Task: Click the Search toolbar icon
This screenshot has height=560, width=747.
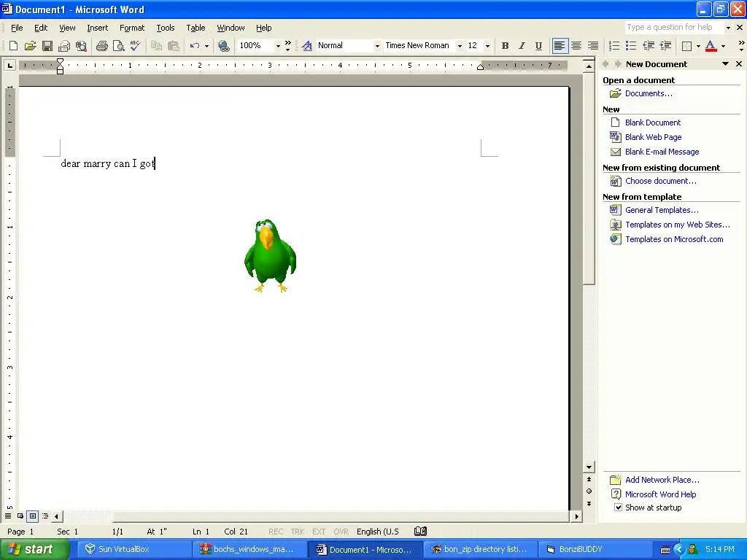Action: pos(82,46)
